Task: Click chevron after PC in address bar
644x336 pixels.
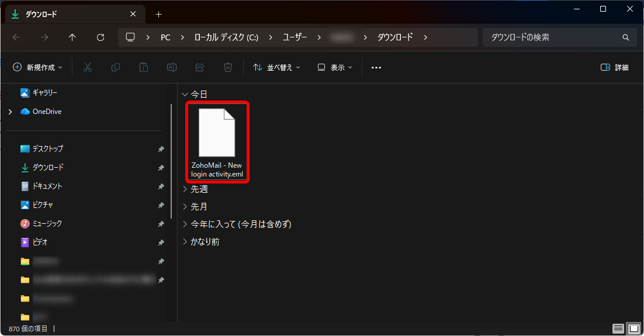Action: tap(182, 37)
